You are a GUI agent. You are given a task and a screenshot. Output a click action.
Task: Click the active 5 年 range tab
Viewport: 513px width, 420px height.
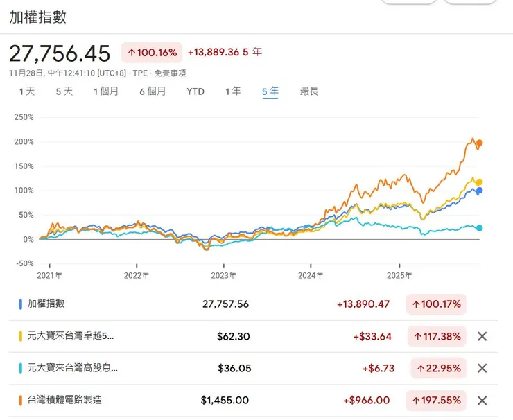[270, 91]
